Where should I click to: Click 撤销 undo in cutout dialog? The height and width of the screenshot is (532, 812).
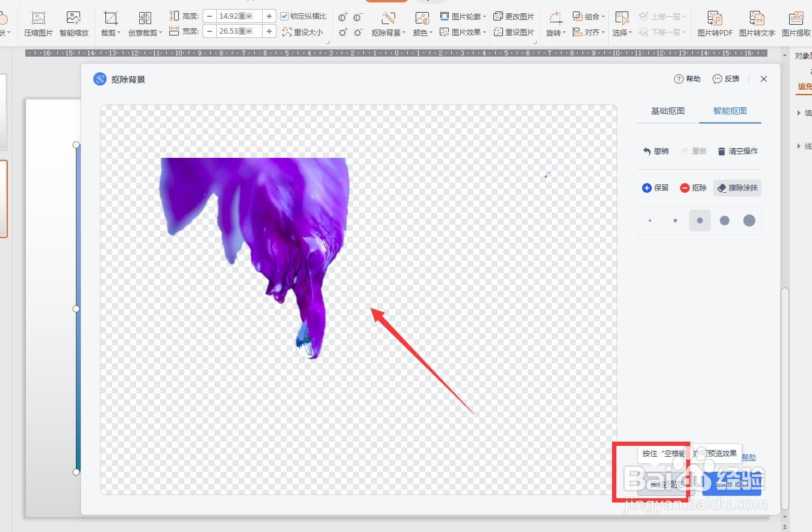click(655, 151)
